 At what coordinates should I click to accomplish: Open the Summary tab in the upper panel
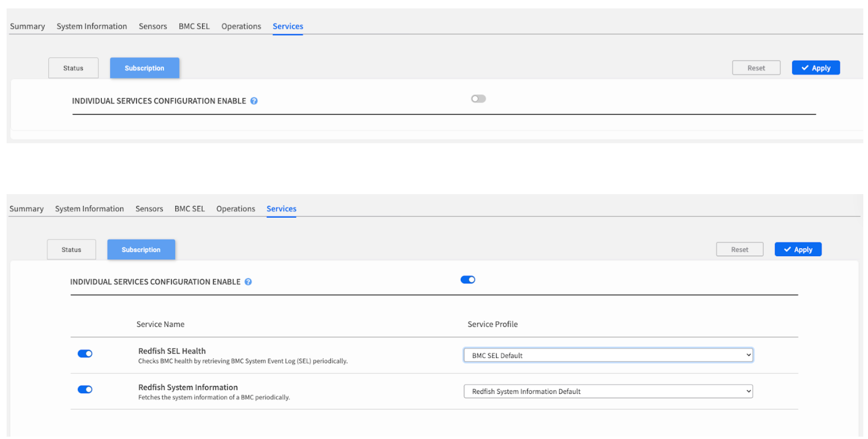click(x=27, y=26)
